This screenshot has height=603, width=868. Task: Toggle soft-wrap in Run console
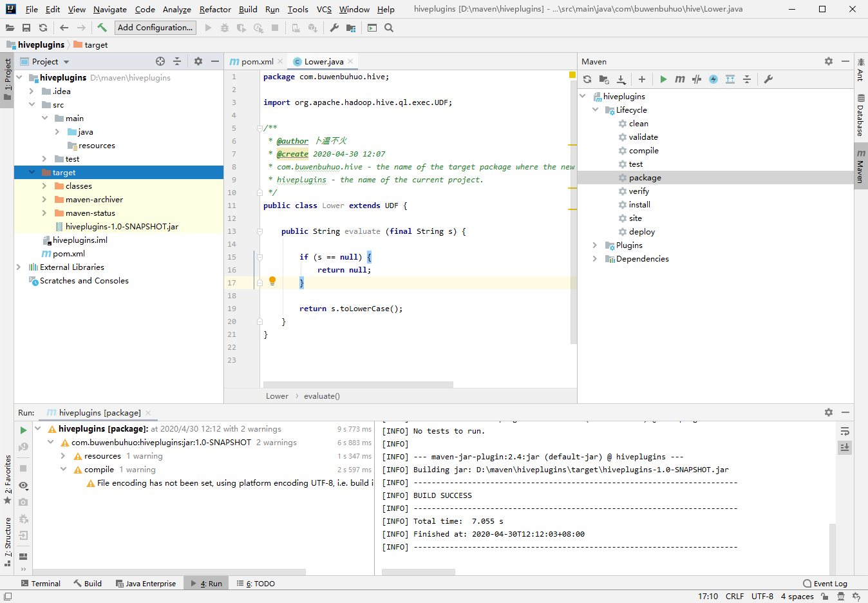click(845, 431)
